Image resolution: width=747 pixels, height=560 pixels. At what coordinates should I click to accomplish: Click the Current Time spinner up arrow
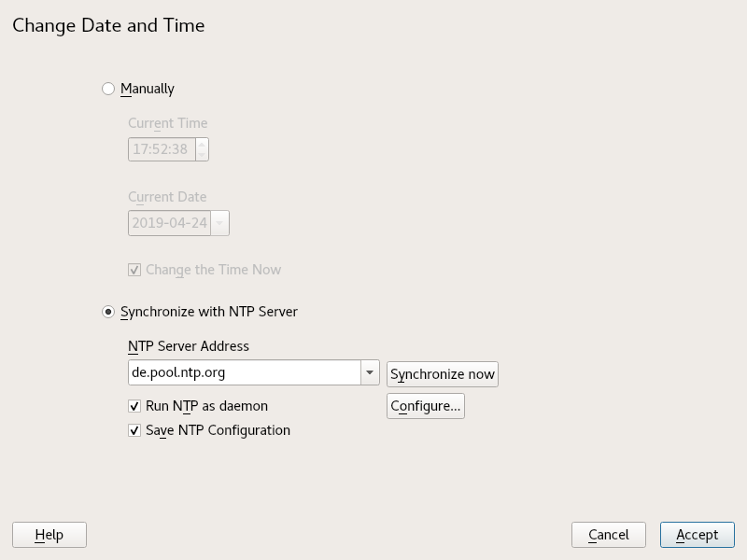pos(202,144)
